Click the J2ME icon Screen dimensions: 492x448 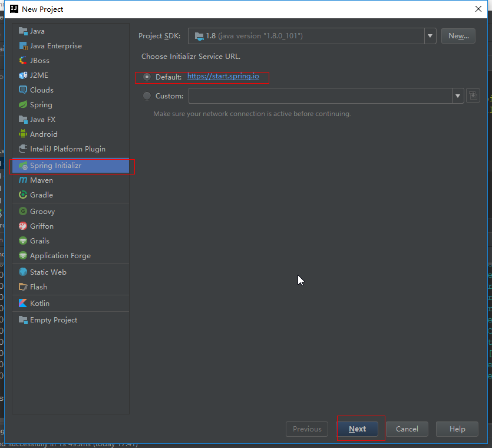point(23,75)
